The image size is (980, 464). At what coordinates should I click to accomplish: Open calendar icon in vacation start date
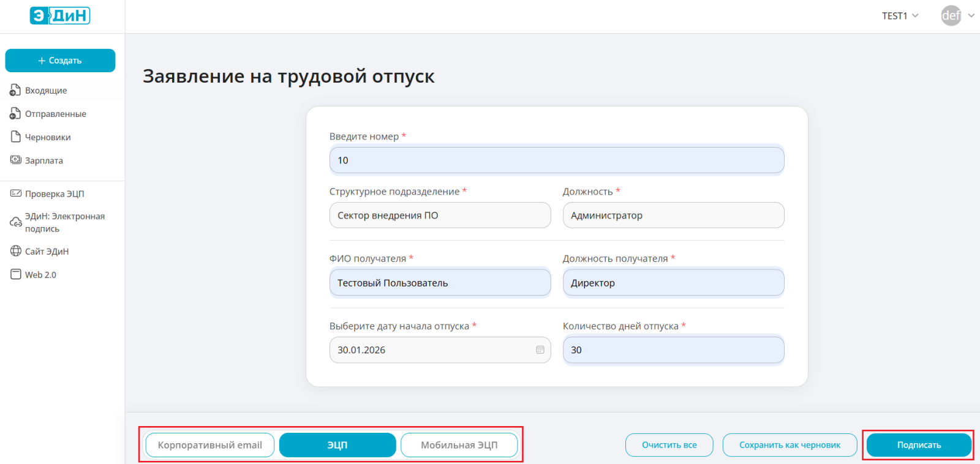540,350
